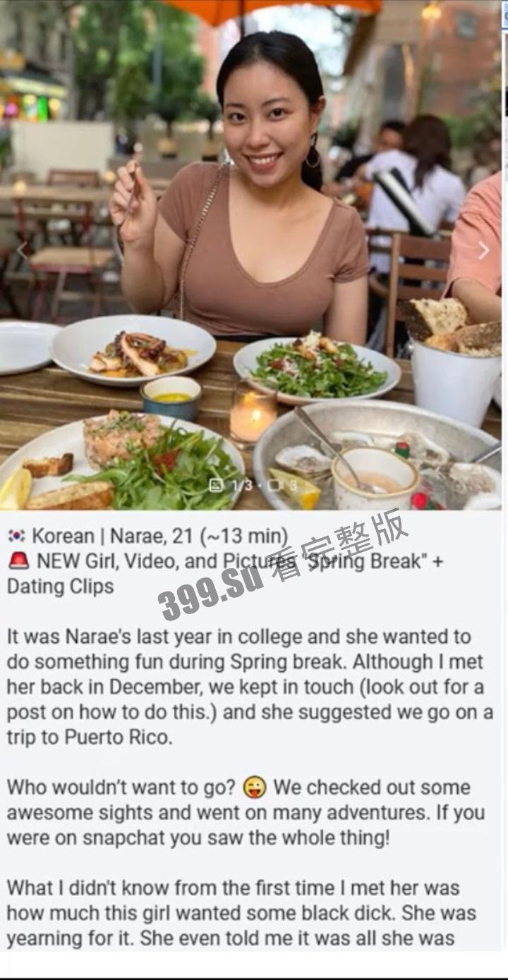
Task: Click the video count icon beside the 3
Action: pos(275,485)
